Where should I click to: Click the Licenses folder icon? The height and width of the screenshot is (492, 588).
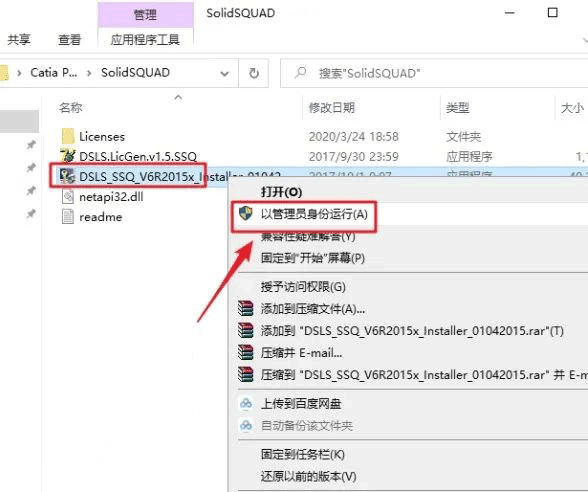68,136
